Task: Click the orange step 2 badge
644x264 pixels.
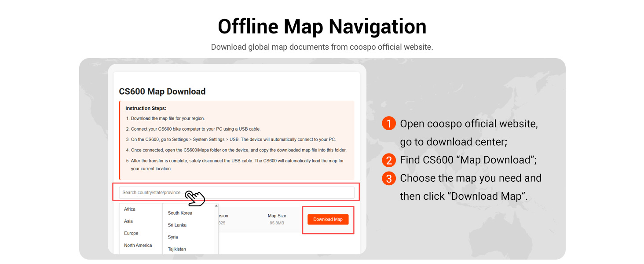Action: [389, 160]
